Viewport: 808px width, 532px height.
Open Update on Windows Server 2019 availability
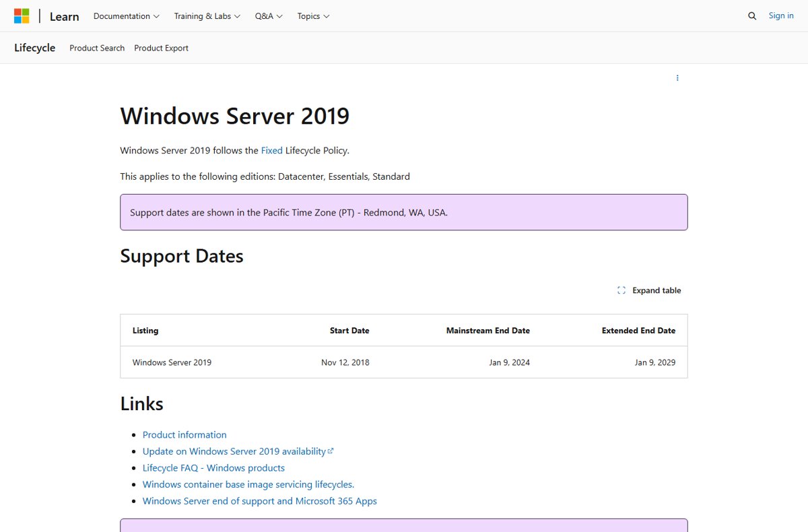[238, 451]
